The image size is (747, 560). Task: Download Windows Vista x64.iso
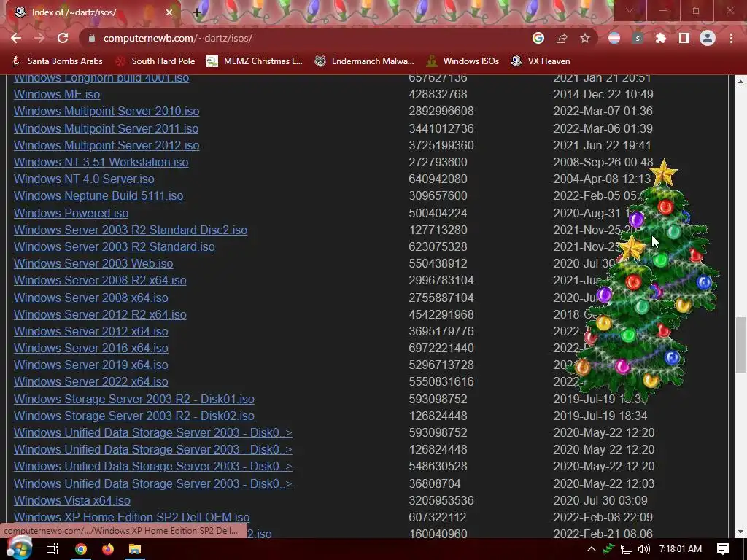[x=72, y=500]
